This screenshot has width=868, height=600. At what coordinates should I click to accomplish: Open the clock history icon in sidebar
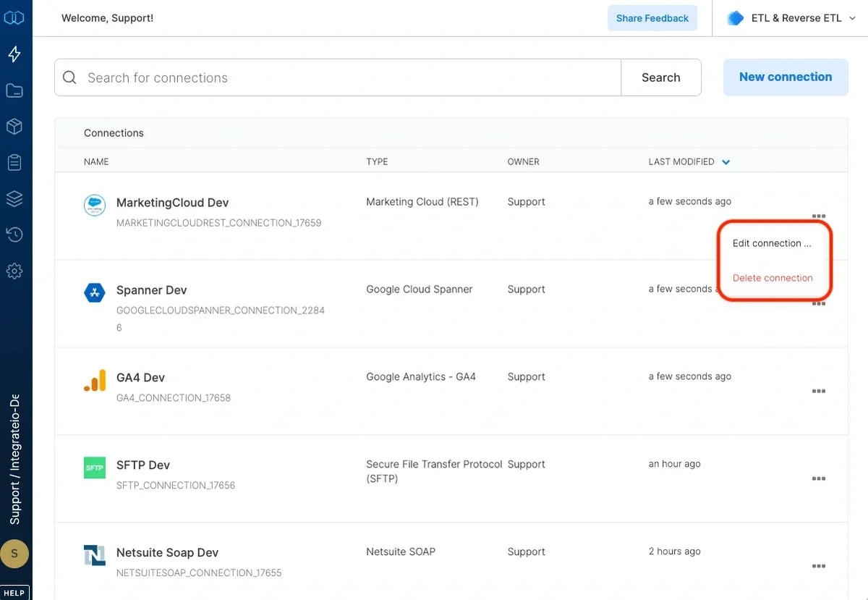coord(15,234)
